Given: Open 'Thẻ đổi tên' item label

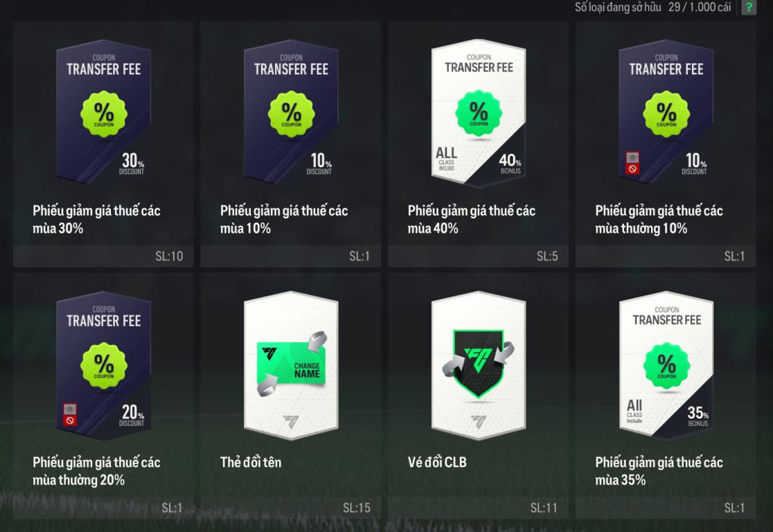Looking at the screenshot, I should tap(251, 462).
